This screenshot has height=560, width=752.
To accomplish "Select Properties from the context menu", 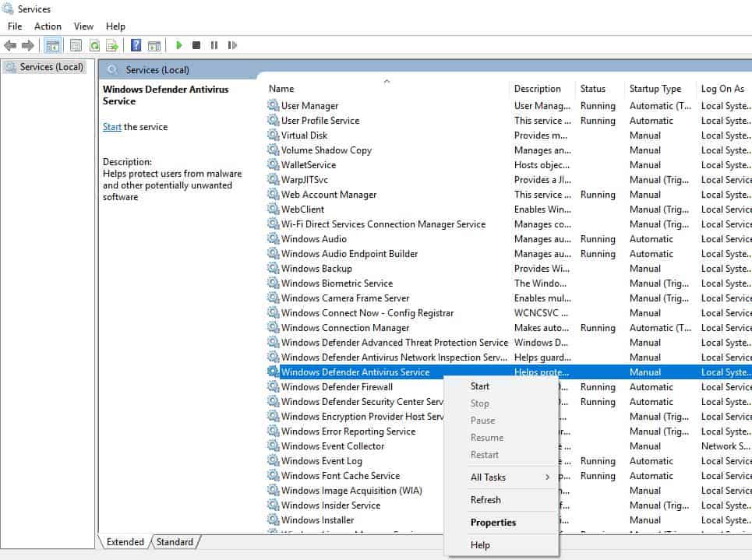I will tap(493, 523).
